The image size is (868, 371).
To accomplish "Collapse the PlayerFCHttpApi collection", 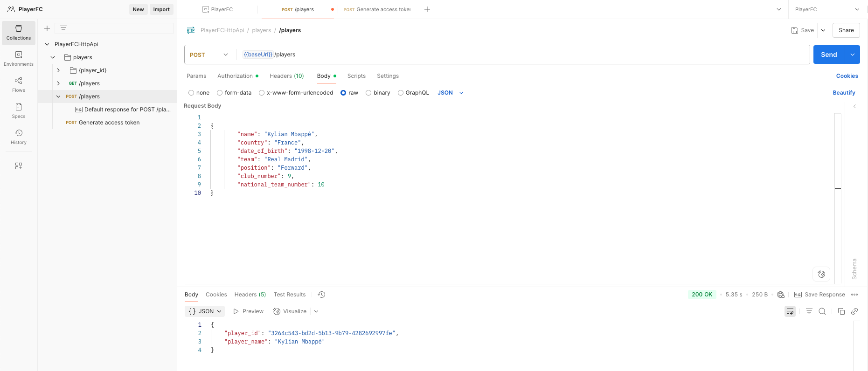I will coord(47,44).
